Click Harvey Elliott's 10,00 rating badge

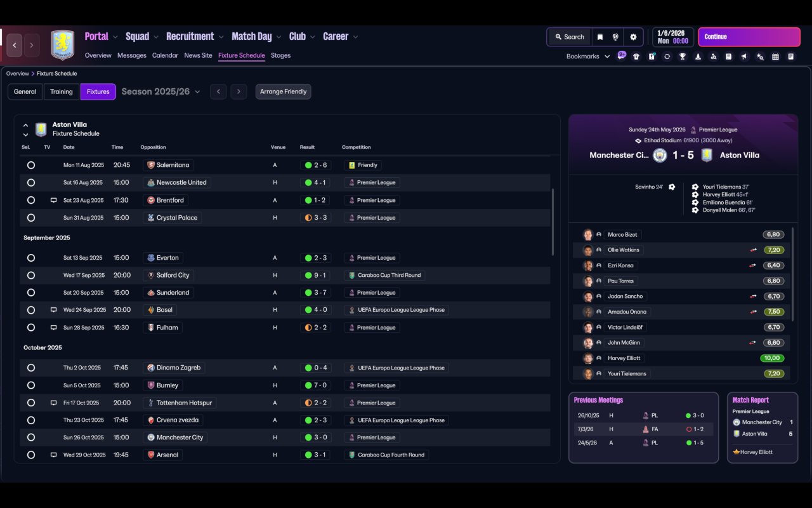click(x=772, y=358)
